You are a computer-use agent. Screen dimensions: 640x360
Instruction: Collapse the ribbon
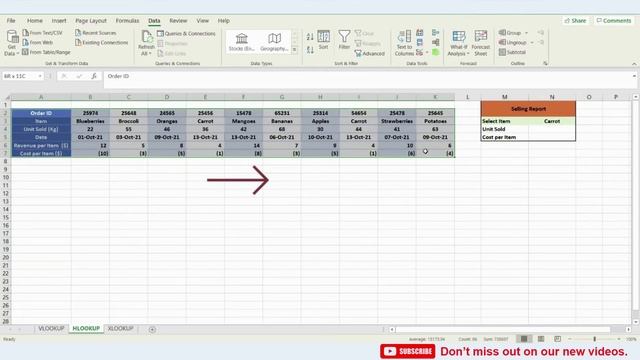coord(634,64)
